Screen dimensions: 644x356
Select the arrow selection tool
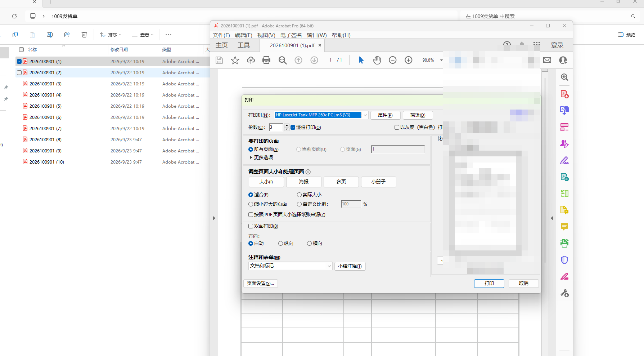point(361,60)
